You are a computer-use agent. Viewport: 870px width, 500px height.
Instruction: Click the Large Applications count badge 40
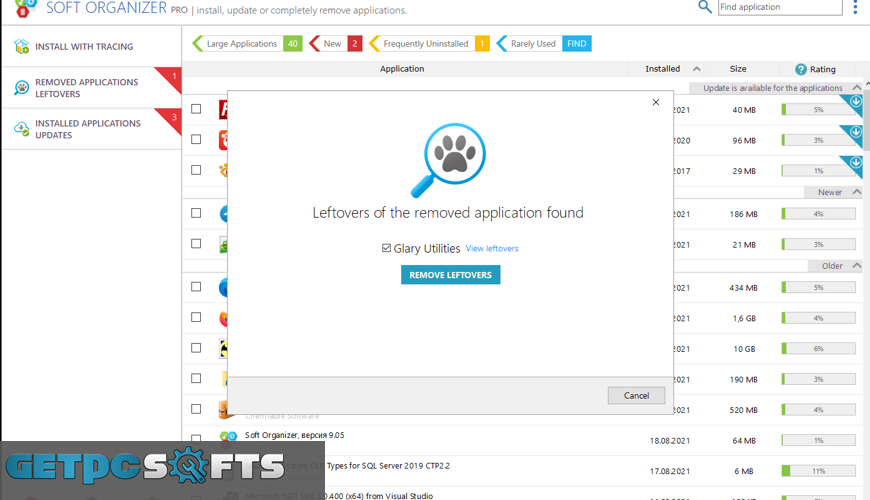292,44
